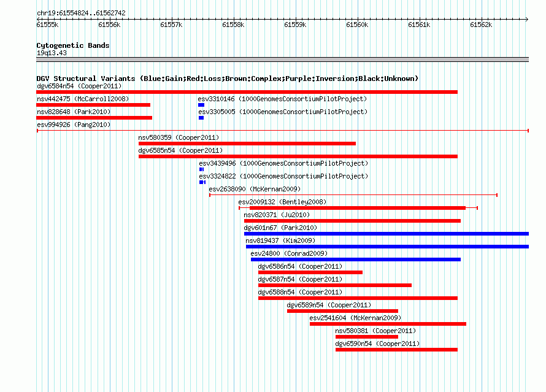
Task: Open variant dgv6587n54 (Cooper2011)
Action: 300,279
